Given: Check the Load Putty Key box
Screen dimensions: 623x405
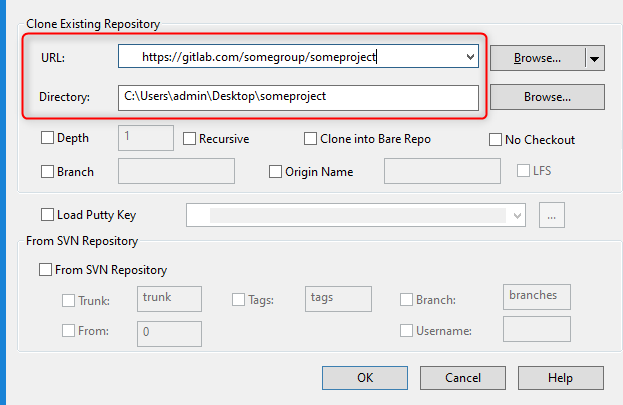Looking at the screenshot, I should [48, 214].
